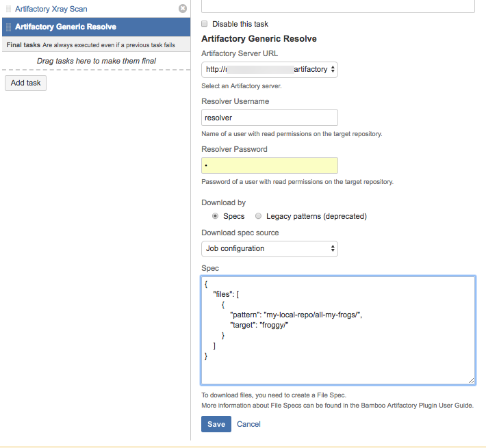Click the Spec textarea resize handle

coord(471,380)
